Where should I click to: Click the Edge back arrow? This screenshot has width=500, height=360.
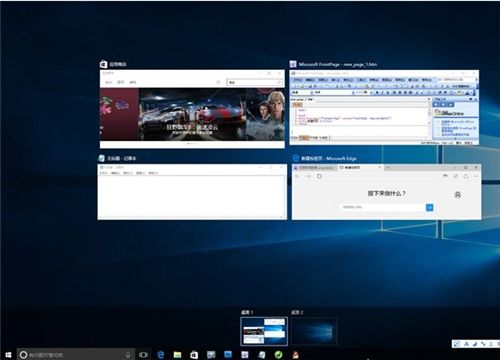point(298,176)
